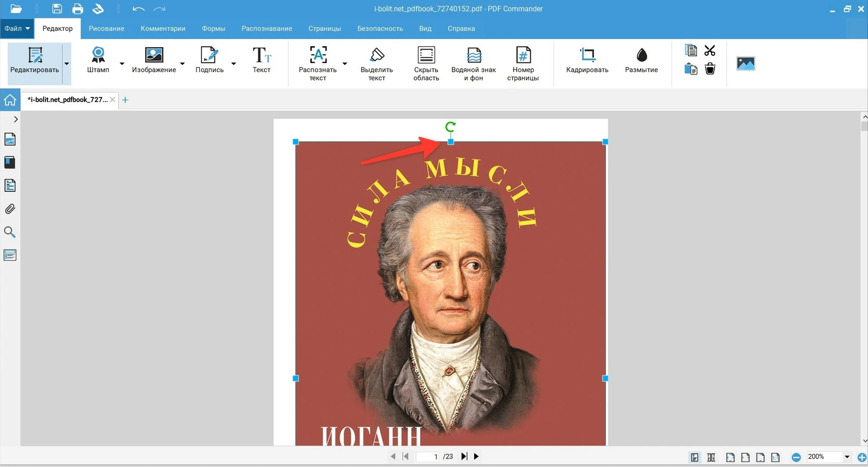Image resolution: width=868 pixels, height=467 pixels.
Task: Switch to the Рисование tab
Action: [106, 29]
